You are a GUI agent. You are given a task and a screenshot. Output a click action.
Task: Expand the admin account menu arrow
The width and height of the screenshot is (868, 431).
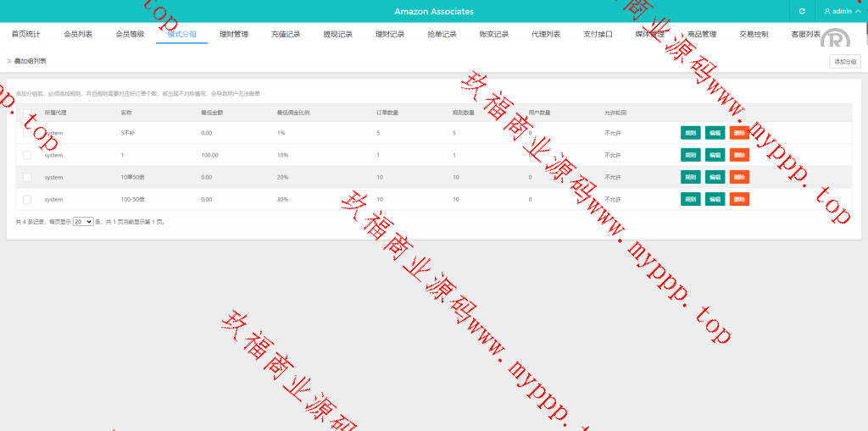click(x=858, y=12)
